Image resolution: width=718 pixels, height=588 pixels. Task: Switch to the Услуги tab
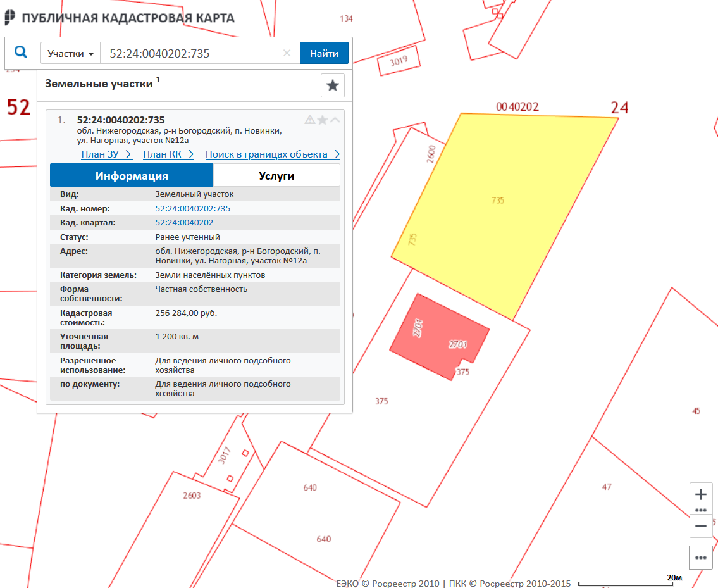point(276,175)
